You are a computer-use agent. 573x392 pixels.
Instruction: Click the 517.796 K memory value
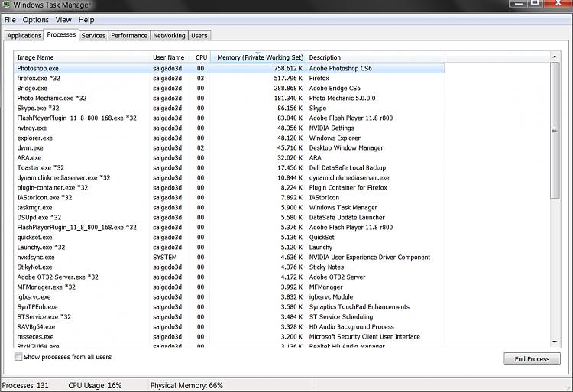coord(288,78)
